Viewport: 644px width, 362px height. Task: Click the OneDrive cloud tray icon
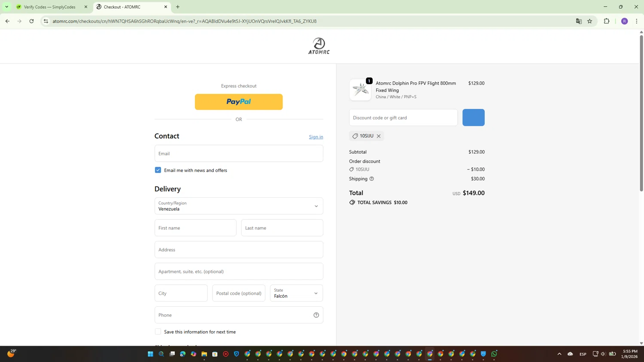(x=570, y=354)
